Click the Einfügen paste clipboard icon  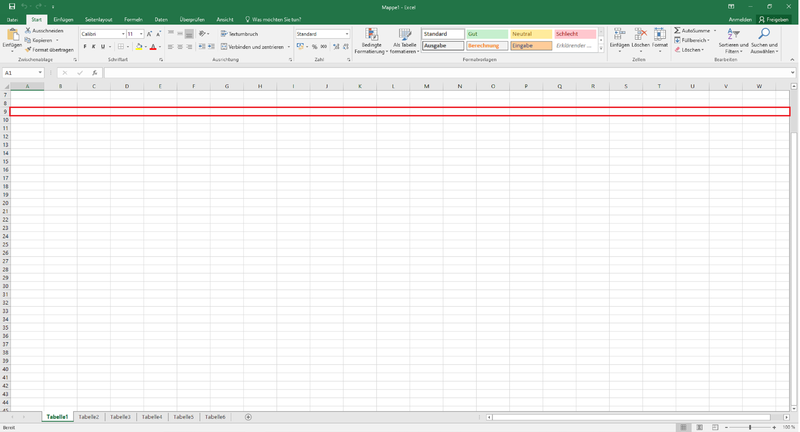click(x=12, y=35)
